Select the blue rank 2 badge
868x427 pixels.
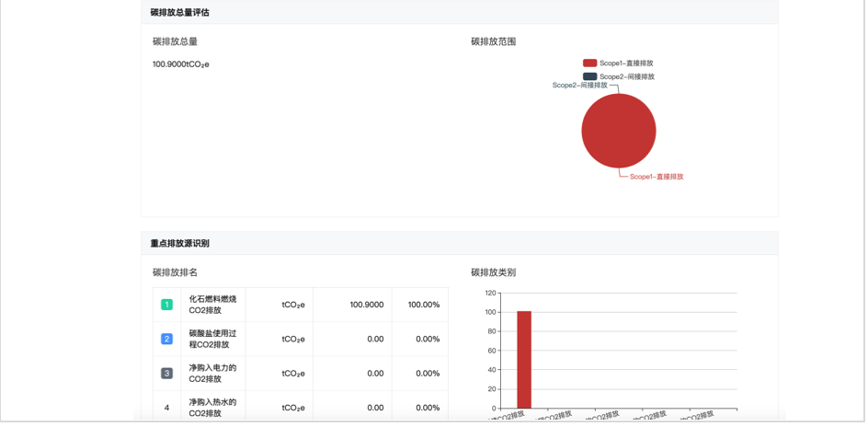coord(166,339)
